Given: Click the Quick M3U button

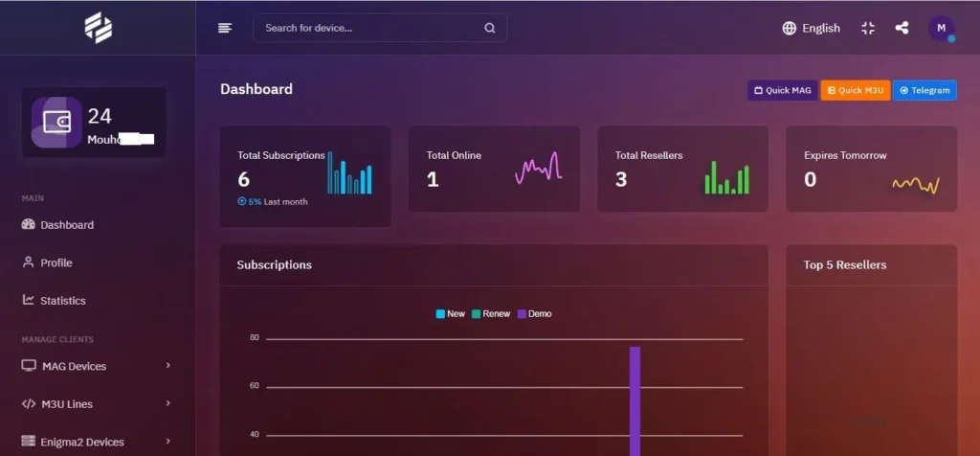Looking at the screenshot, I should 857,90.
